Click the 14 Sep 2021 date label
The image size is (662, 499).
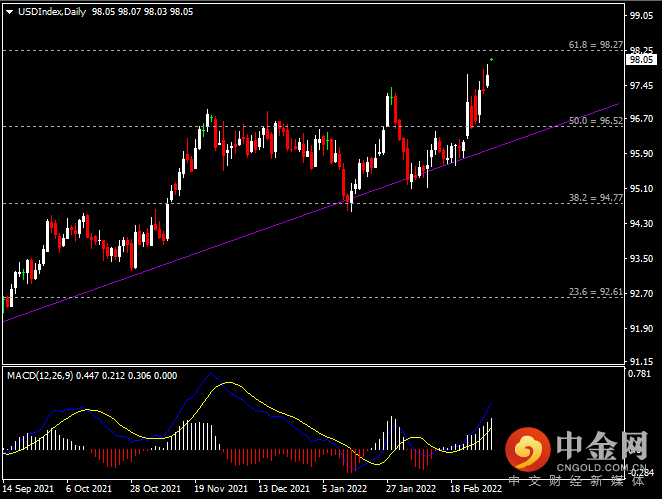coord(28,488)
